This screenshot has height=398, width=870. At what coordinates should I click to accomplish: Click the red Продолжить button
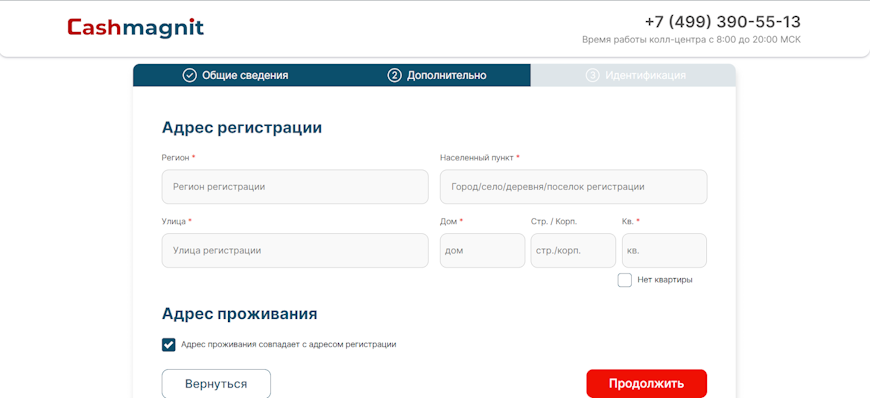tap(646, 384)
